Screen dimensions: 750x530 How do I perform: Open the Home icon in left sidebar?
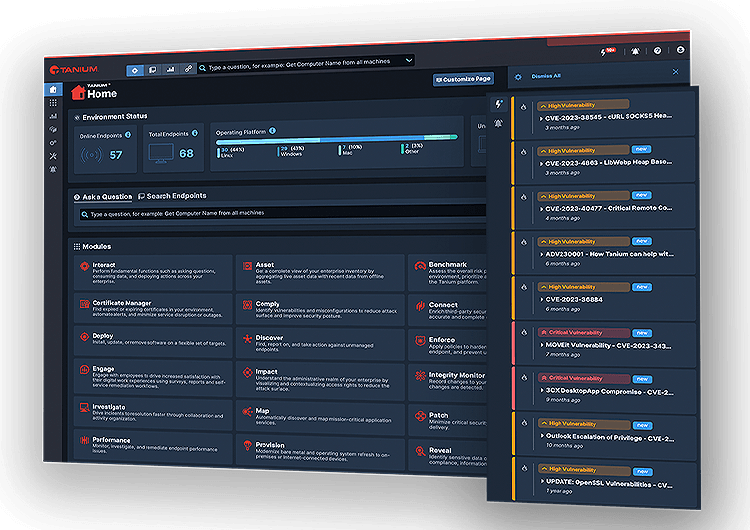53,89
